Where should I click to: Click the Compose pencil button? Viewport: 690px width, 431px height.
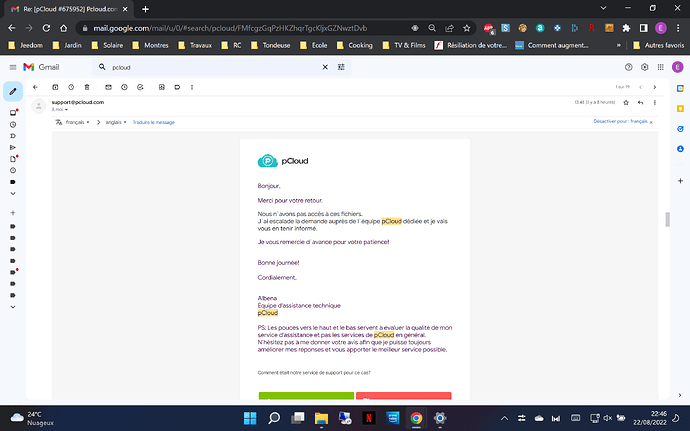point(13,91)
